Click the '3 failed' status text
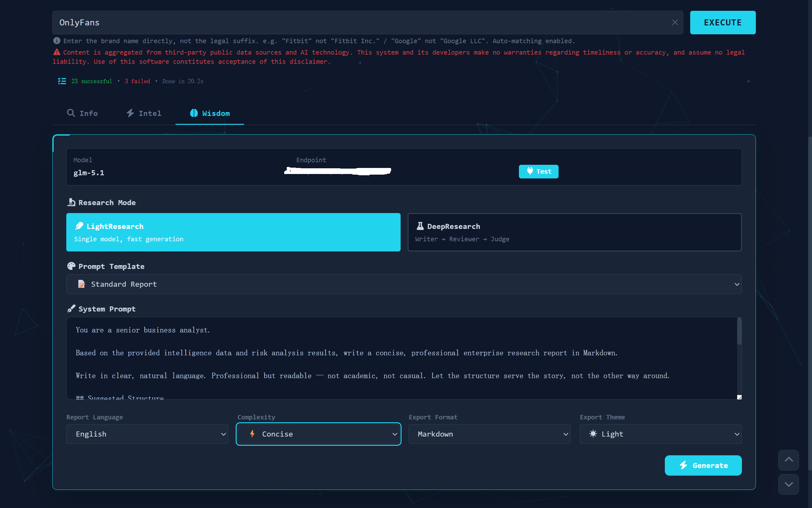This screenshot has width=812, height=508. pyautogui.click(x=138, y=81)
